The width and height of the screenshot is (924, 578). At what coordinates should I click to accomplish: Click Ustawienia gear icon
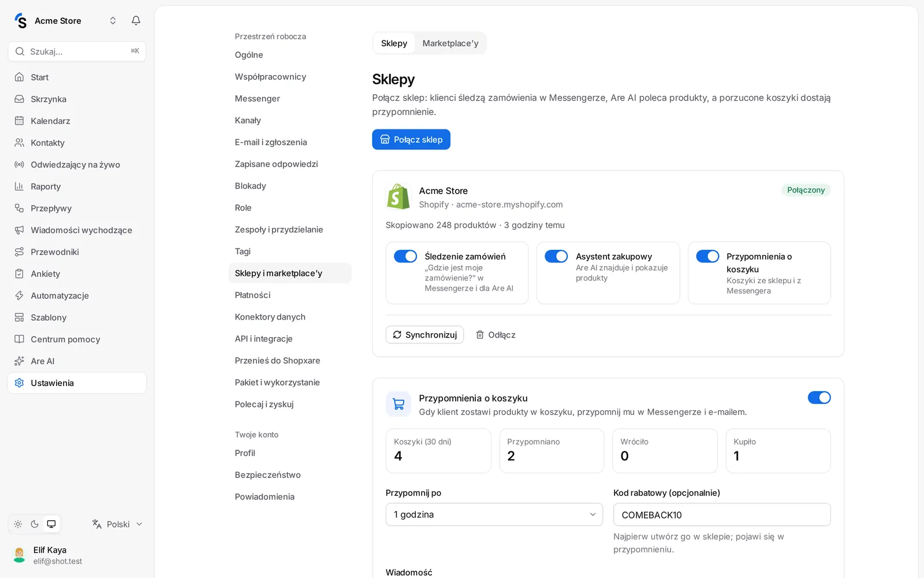tap(19, 383)
